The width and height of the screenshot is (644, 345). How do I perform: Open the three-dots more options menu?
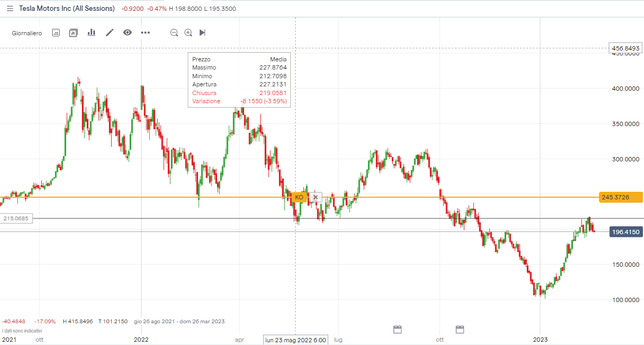click(x=145, y=33)
